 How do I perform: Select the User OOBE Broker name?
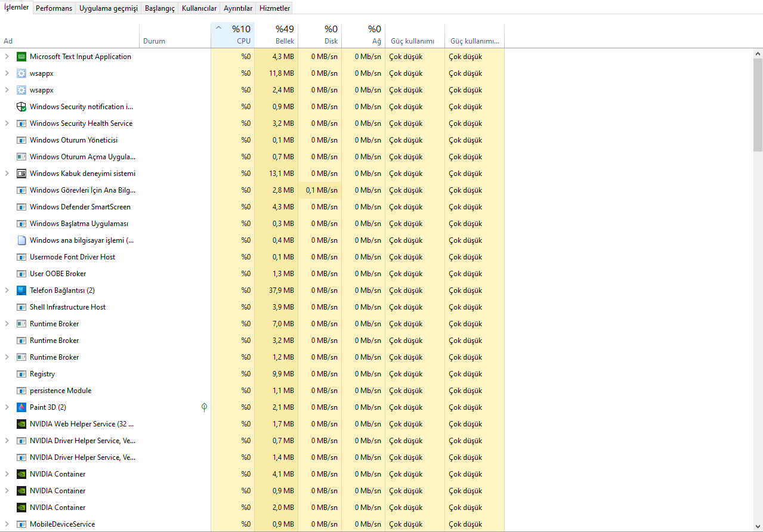click(58, 274)
